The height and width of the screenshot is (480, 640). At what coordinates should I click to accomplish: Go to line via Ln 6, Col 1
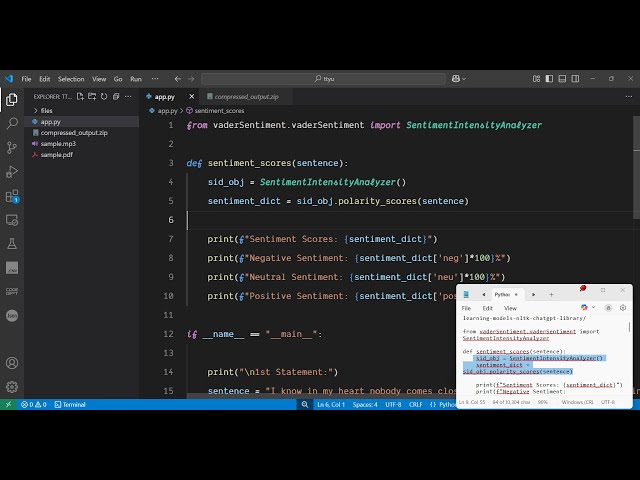(x=331, y=404)
